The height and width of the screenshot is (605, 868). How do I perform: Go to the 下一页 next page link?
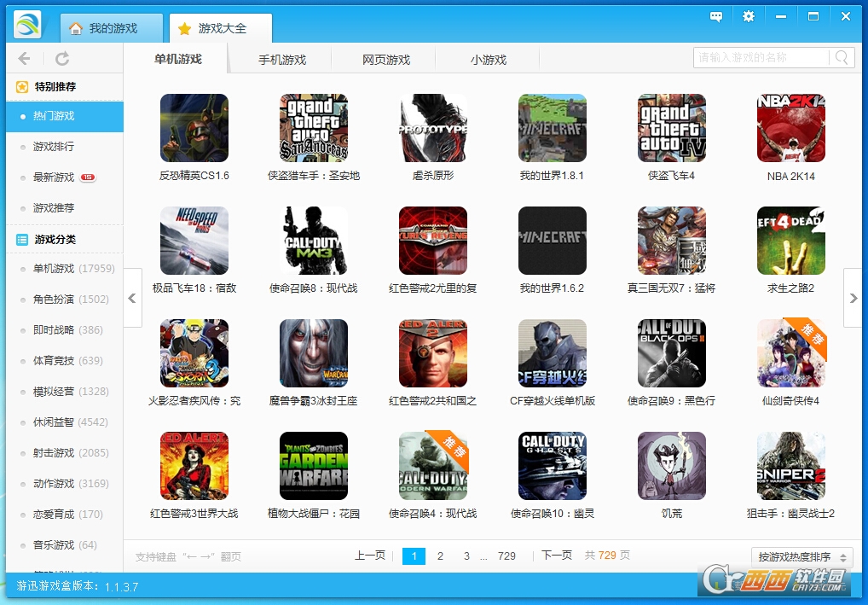[556, 556]
